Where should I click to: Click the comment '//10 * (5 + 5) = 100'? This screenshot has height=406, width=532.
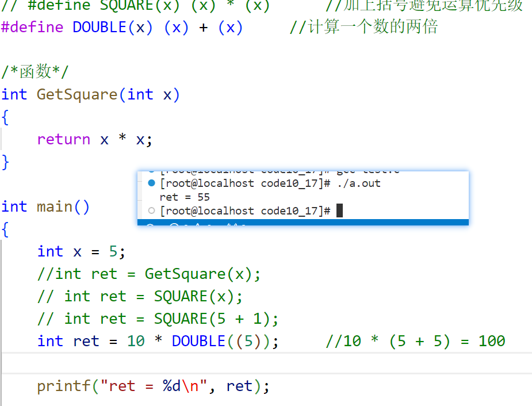coord(416,341)
